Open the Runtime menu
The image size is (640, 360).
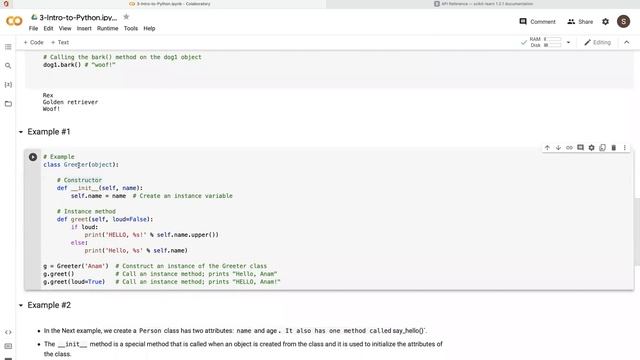point(107,29)
